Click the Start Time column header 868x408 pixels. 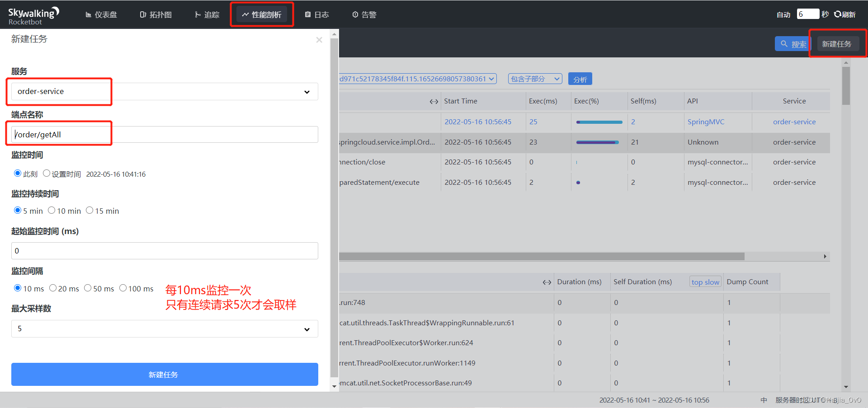tap(460, 101)
